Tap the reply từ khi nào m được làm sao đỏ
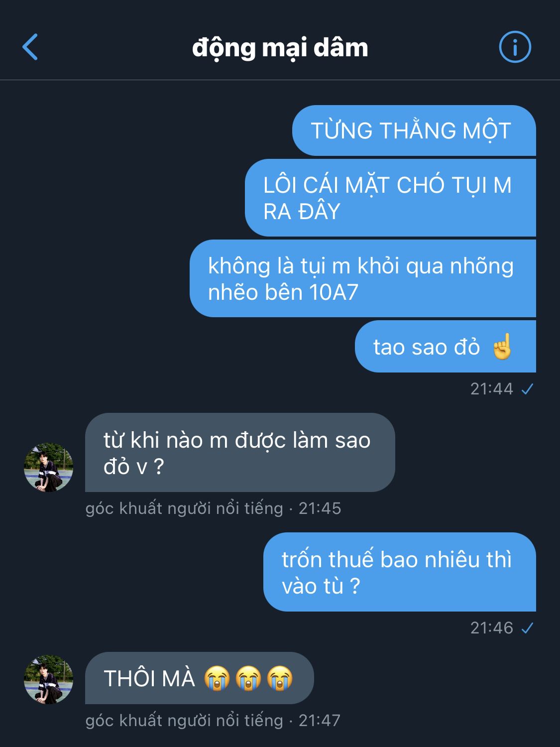This screenshot has height=747, width=560. coord(240,452)
